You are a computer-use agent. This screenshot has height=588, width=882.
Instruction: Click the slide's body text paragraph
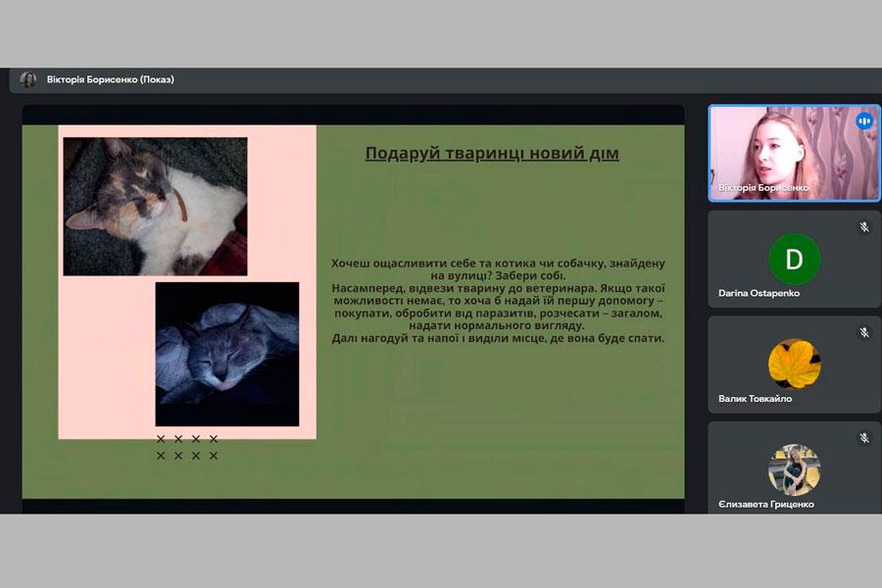pyautogui.click(x=498, y=301)
